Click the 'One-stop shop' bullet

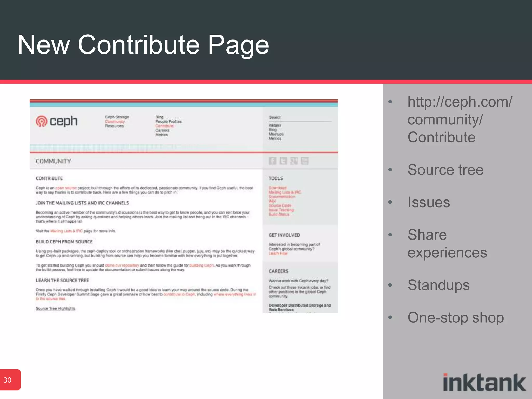tap(456, 318)
